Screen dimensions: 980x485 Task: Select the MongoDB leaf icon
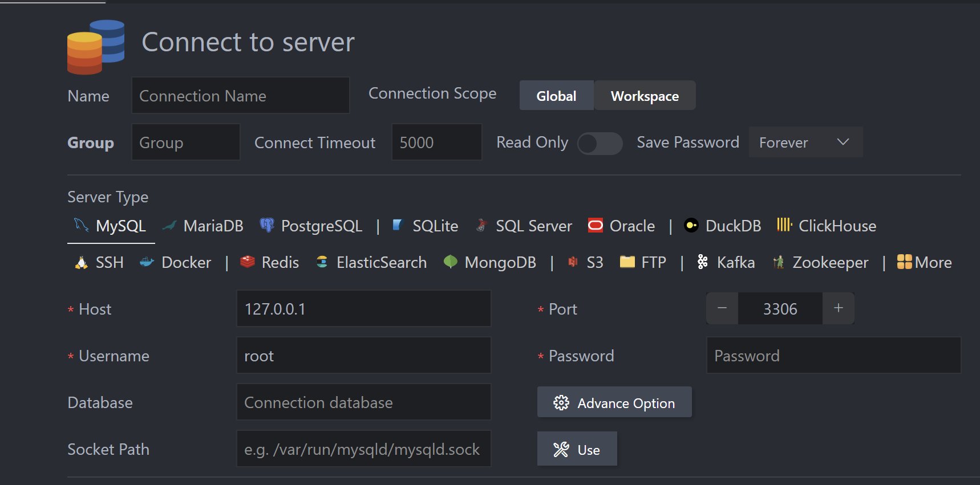click(451, 262)
